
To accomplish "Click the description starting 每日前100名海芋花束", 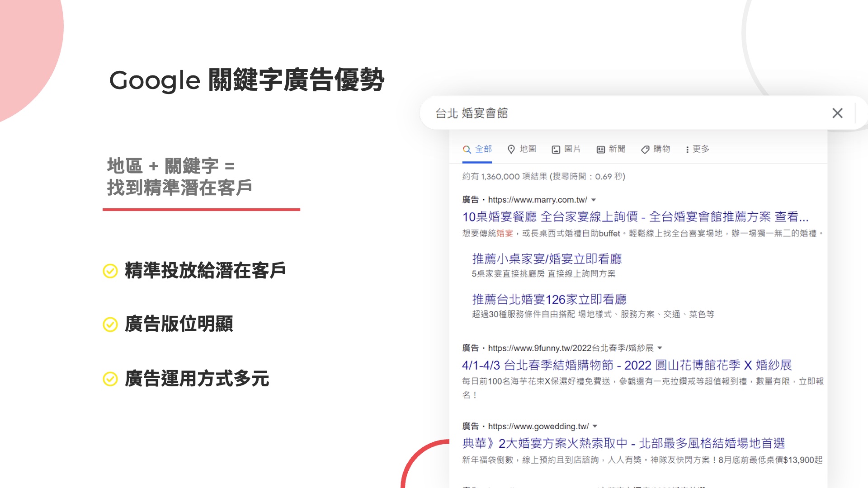I will click(643, 388).
